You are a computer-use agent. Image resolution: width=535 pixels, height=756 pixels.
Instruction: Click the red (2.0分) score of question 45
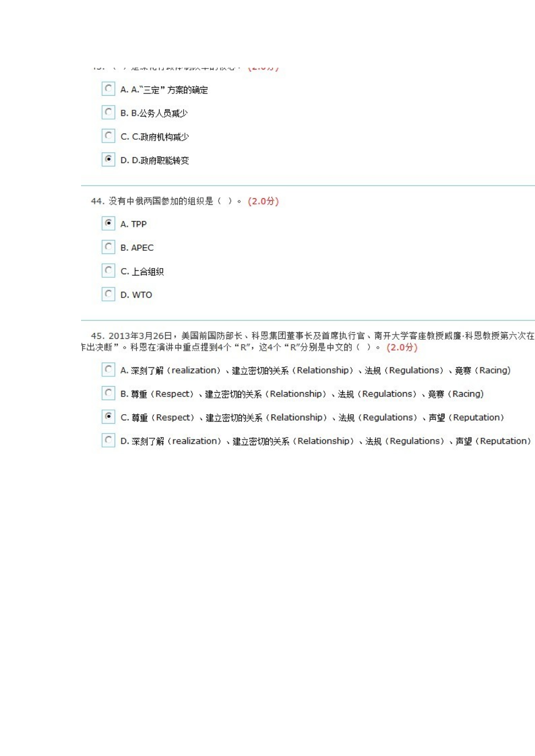click(402, 347)
